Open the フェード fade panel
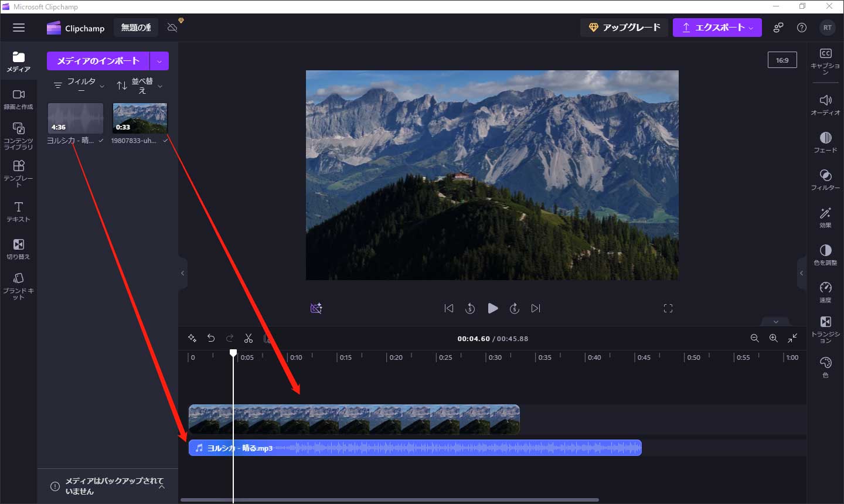Screen dimensions: 844x504 825,142
